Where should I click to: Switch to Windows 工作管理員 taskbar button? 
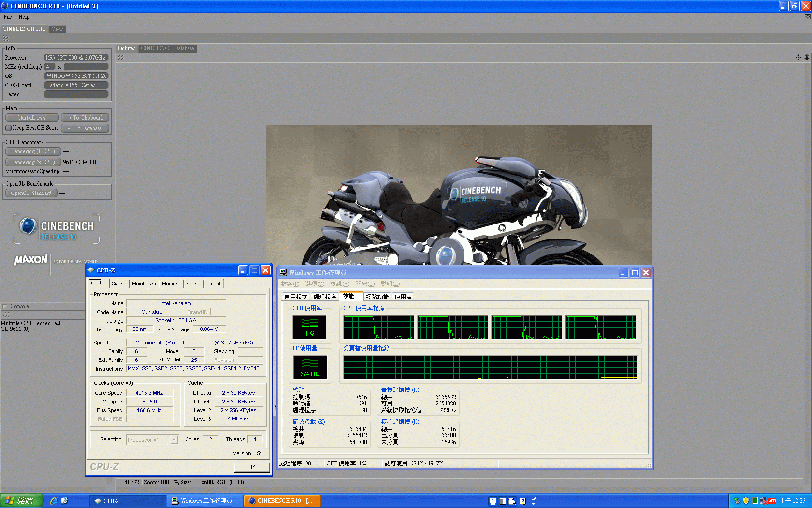click(204, 501)
